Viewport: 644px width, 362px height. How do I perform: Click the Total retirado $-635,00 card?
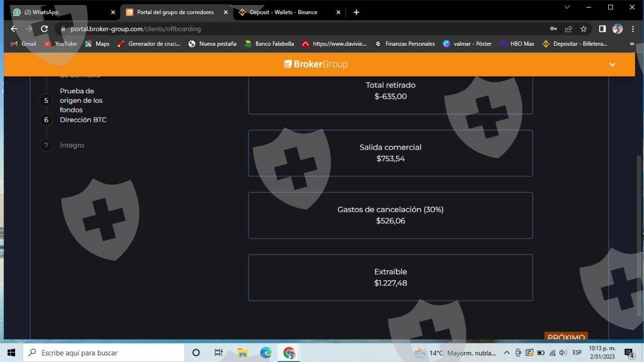pyautogui.click(x=390, y=95)
